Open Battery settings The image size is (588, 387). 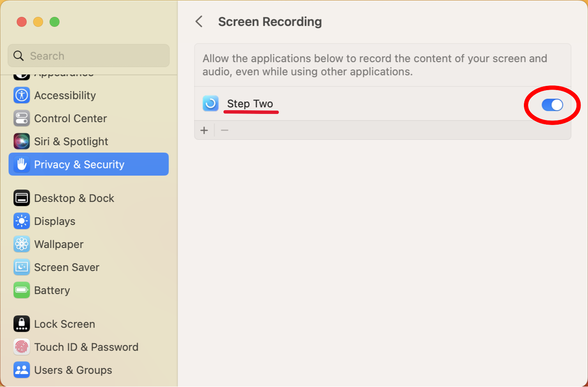89,290
